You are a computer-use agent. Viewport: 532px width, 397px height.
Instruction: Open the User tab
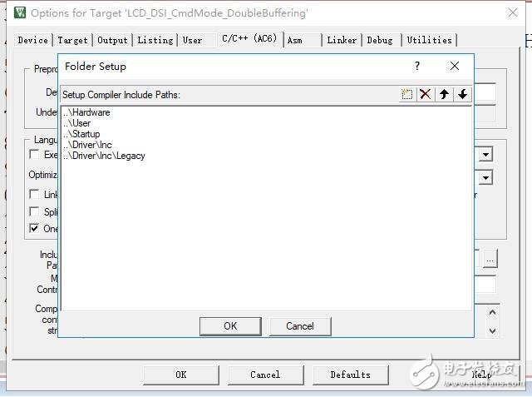point(192,40)
